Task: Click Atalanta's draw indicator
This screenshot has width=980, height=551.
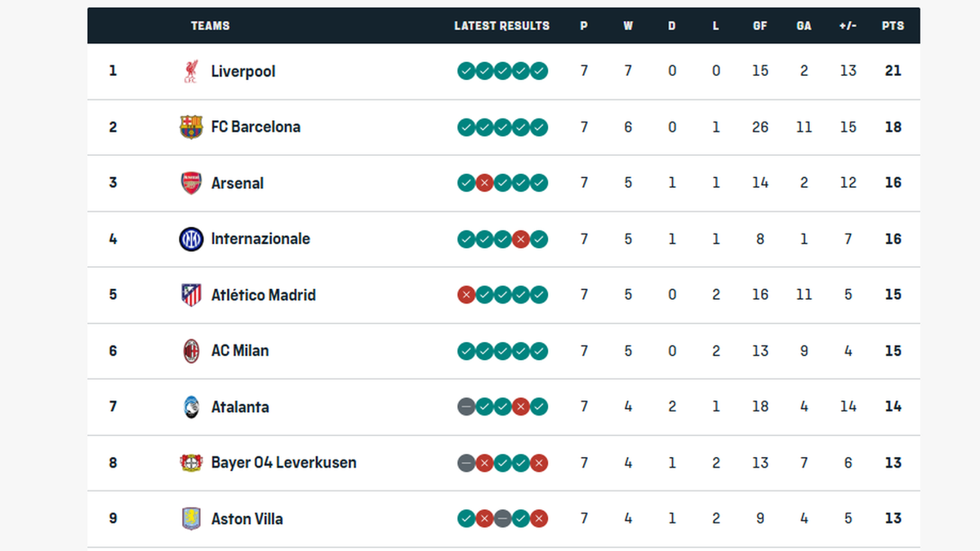Action: click(465, 407)
